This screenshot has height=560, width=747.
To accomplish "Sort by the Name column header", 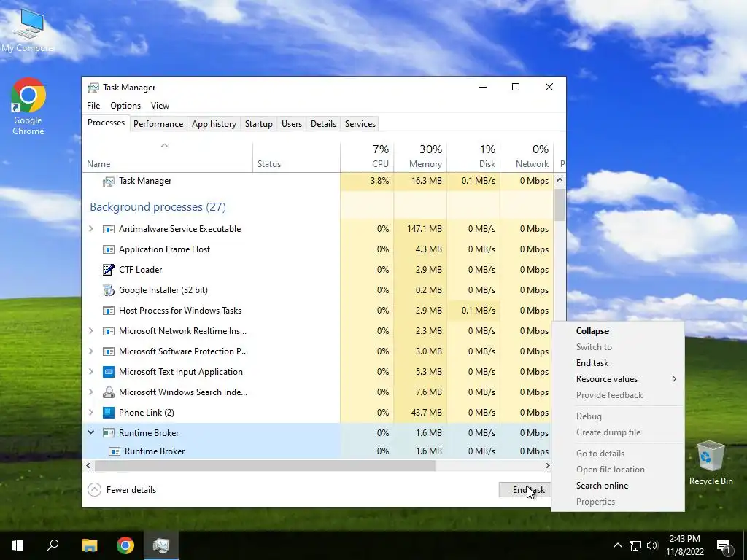I will click(167, 157).
